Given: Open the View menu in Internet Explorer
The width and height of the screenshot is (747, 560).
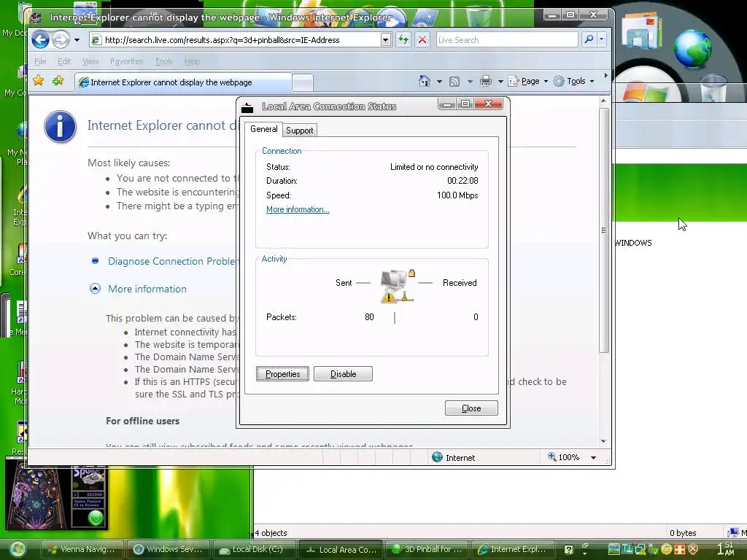Looking at the screenshot, I should [90, 61].
